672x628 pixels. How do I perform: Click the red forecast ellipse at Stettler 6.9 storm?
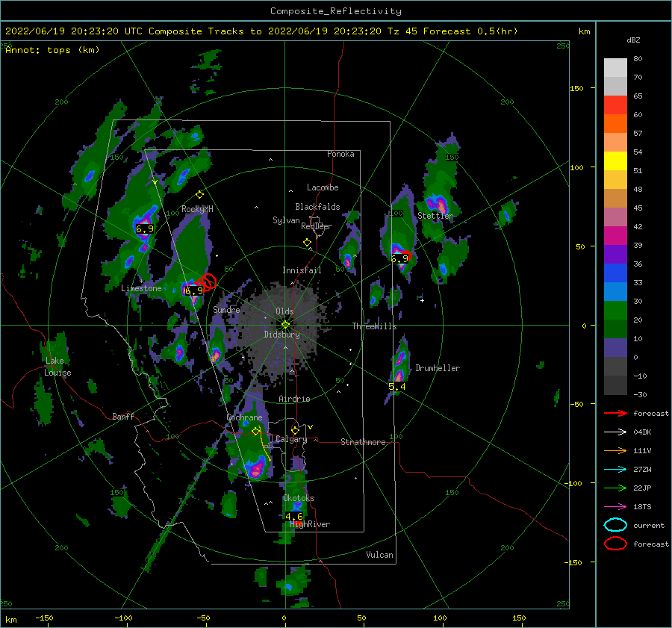(407, 256)
